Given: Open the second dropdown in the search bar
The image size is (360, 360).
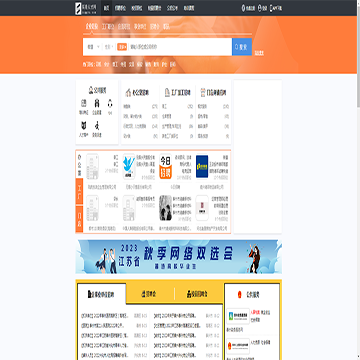Looking at the screenshot, I should coord(109,47).
